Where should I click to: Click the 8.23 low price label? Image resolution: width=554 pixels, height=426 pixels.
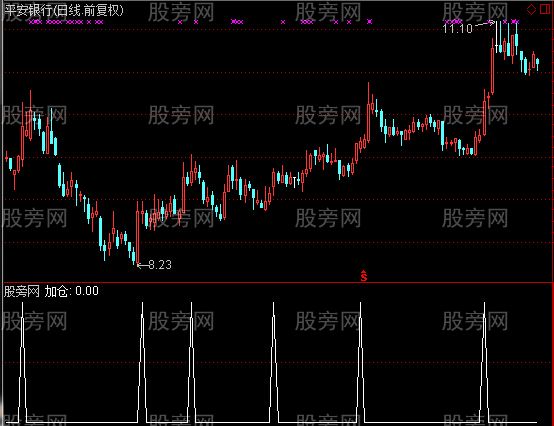(x=160, y=265)
